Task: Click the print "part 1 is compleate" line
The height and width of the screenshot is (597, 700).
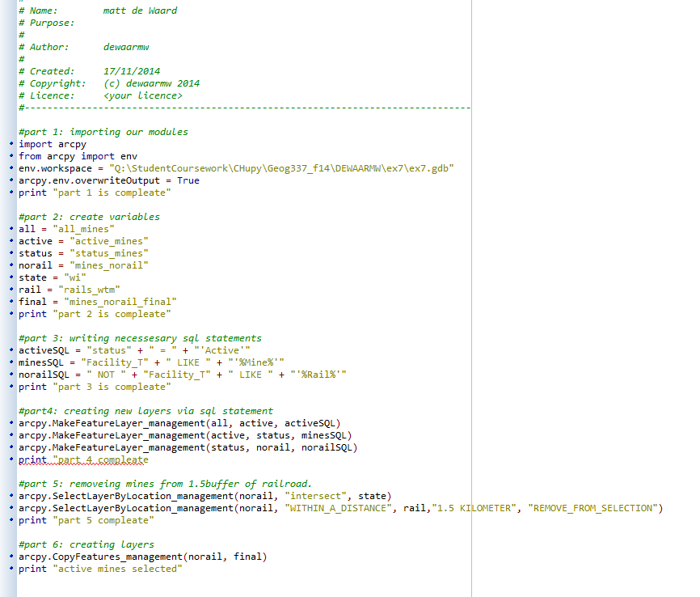Action: (95, 193)
